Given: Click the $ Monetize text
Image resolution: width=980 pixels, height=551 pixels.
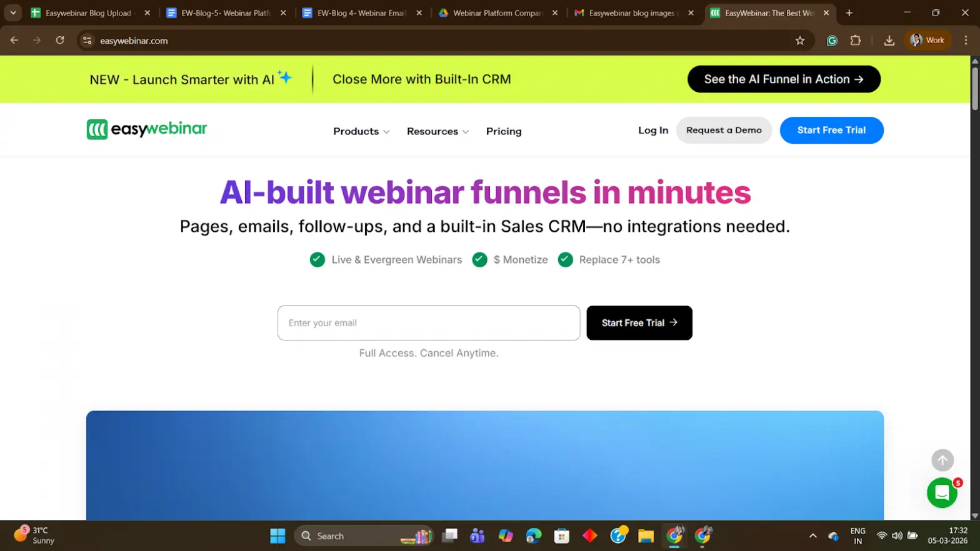Looking at the screenshot, I should (x=521, y=260).
